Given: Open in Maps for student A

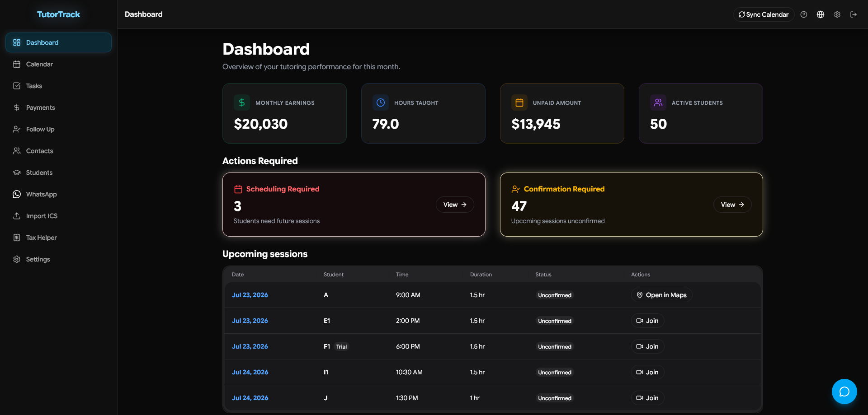Looking at the screenshot, I should coord(661,295).
